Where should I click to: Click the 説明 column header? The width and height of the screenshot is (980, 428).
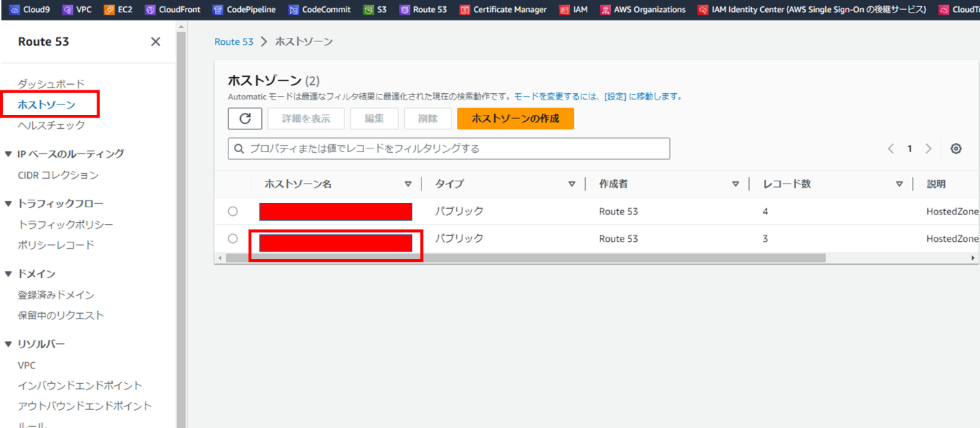(937, 184)
